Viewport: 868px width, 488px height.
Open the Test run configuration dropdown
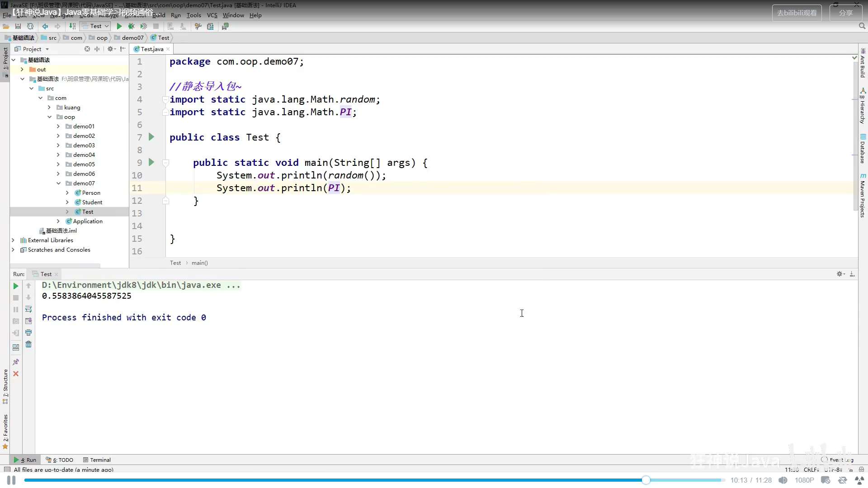click(x=95, y=26)
